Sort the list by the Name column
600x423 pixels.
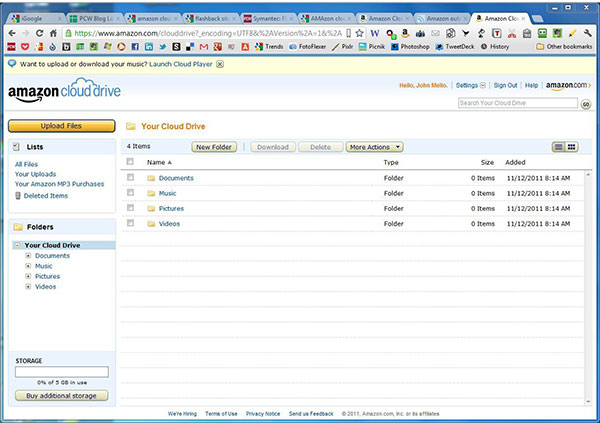(159, 162)
